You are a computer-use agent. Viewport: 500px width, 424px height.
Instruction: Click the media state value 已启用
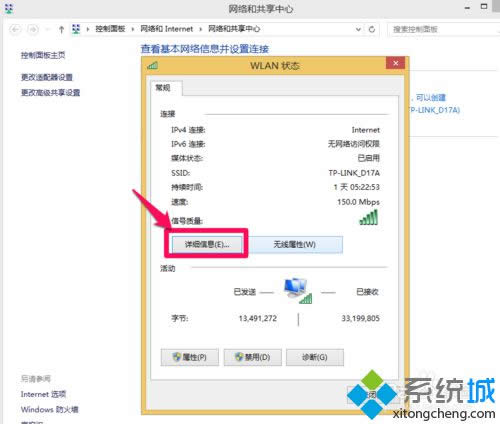(369, 158)
